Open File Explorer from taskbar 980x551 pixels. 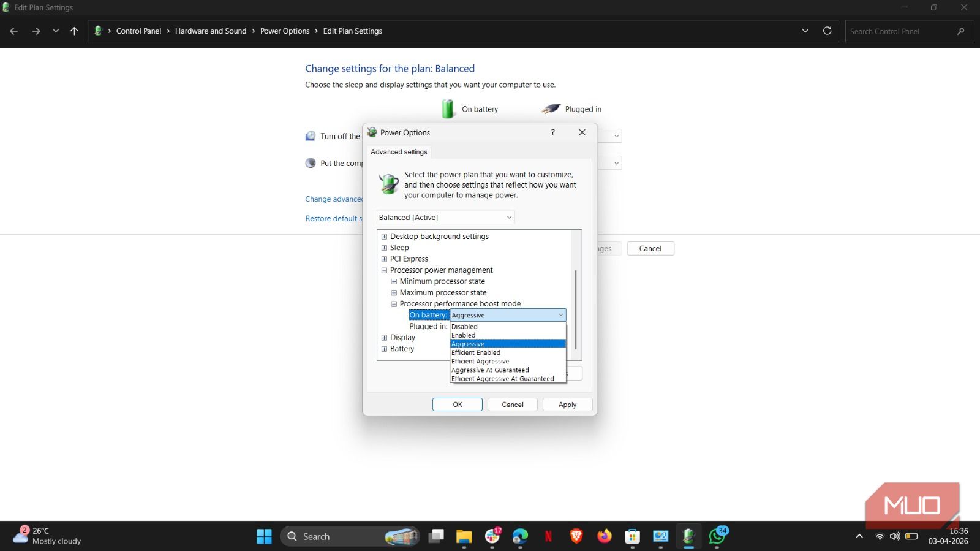pos(464,536)
